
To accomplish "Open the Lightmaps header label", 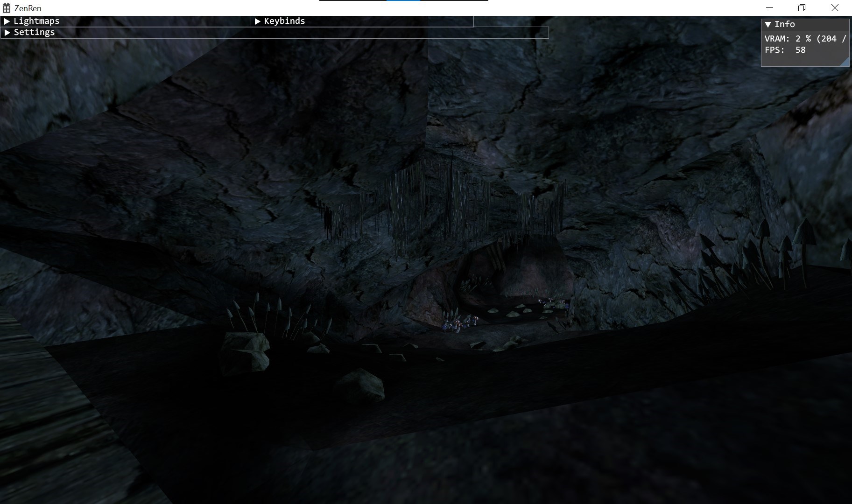I will click(x=36, y=21).
